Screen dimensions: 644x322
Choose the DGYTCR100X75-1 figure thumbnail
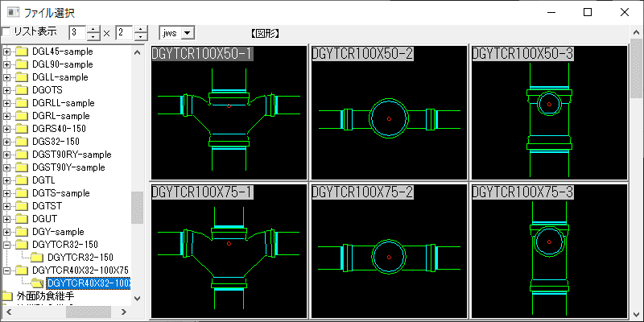[x=229, y=251]
